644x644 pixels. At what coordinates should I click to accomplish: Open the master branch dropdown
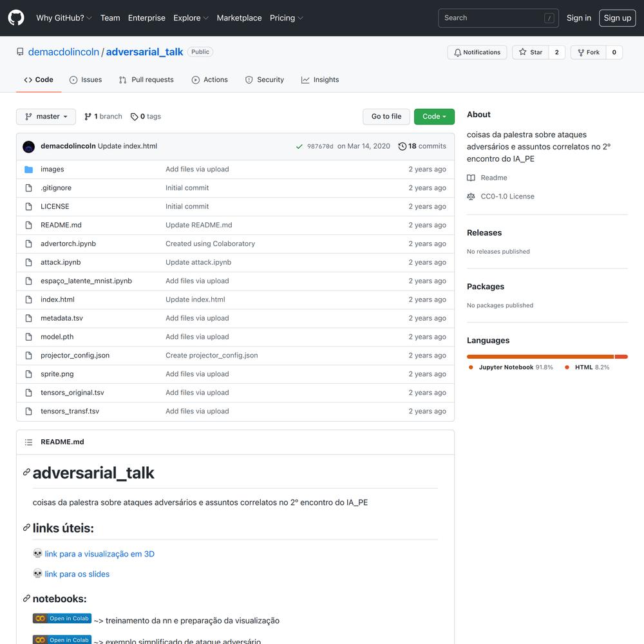46,117
